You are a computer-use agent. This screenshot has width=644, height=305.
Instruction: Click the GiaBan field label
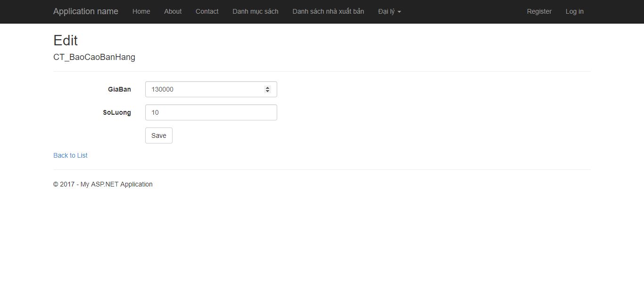pyautogui.click(x=119, y=89)
